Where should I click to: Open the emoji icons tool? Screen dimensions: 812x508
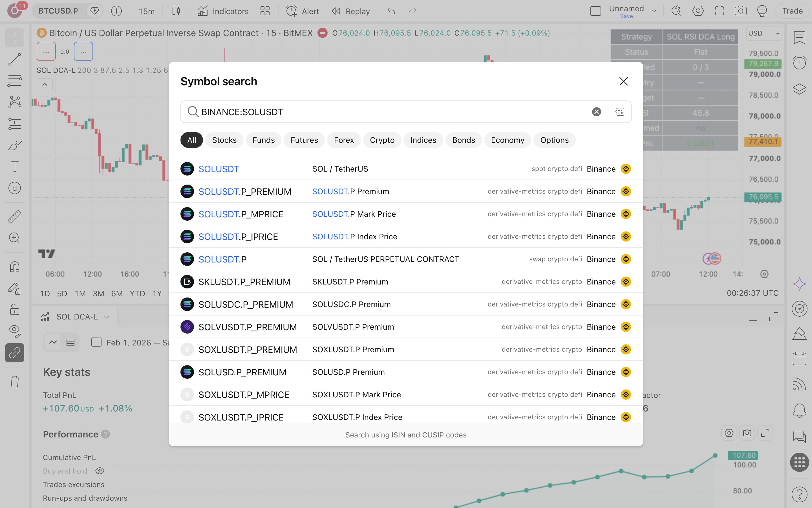coord(14,188)
